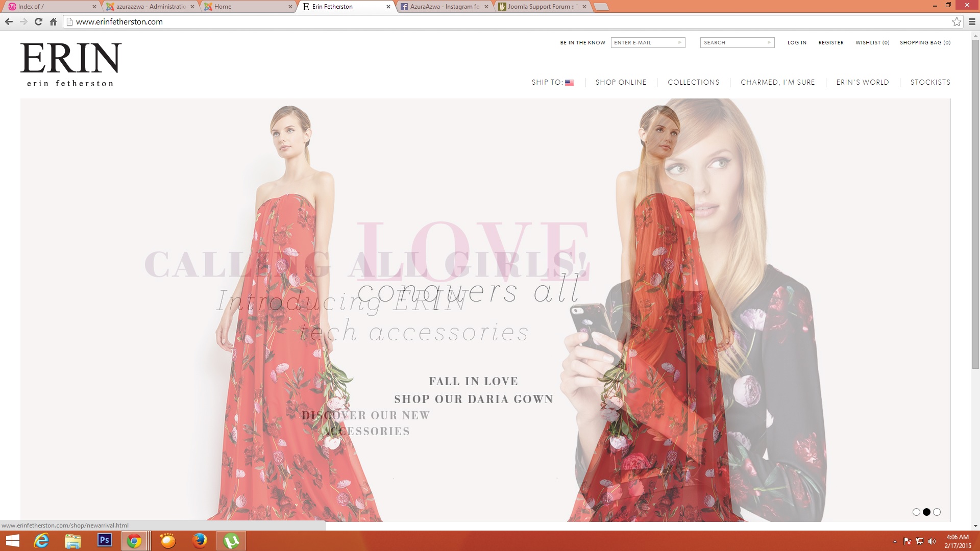This screenshot has width=980, height=551.
Task: Click the scrollbar up arrow
Action: [x=975, y=36]
